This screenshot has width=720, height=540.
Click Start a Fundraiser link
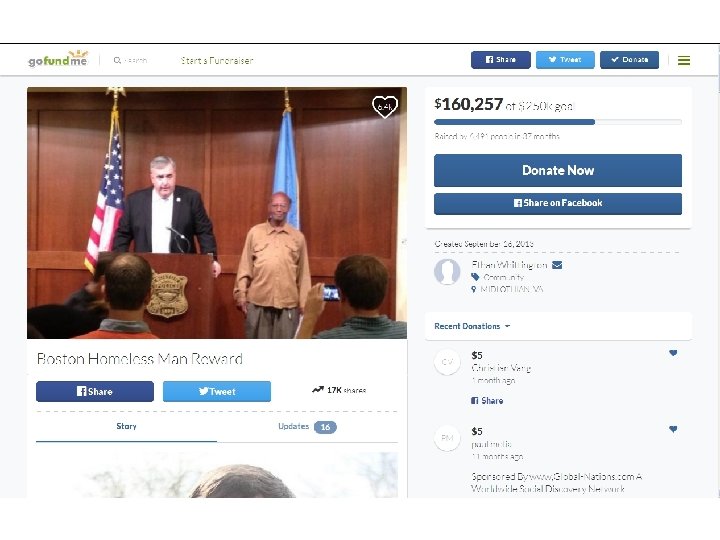[217, 61]
